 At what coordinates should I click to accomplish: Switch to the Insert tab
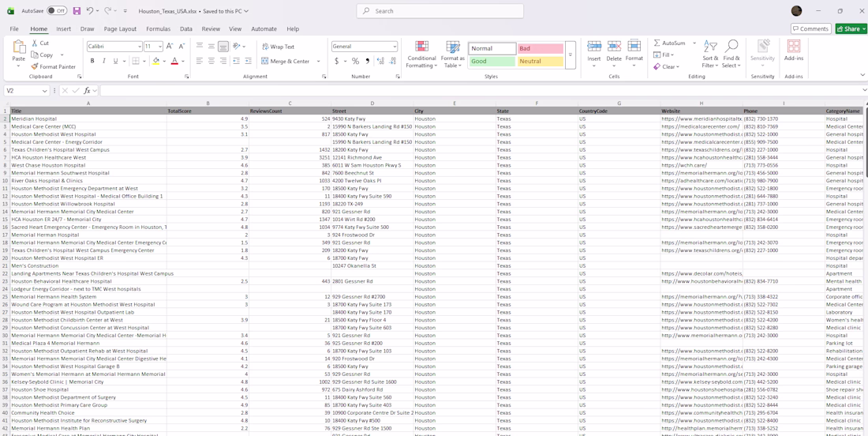[x=64, y=28]
